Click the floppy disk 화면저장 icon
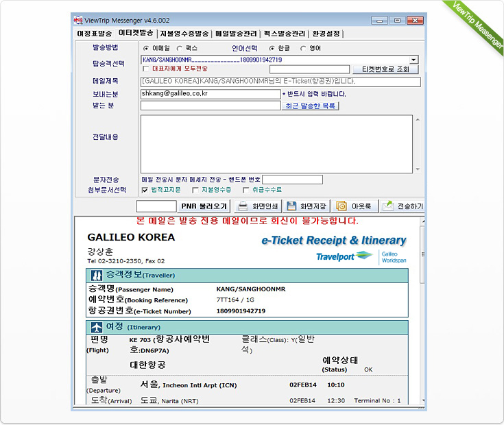This screenshot has width=504, height=425. (291, 206)
